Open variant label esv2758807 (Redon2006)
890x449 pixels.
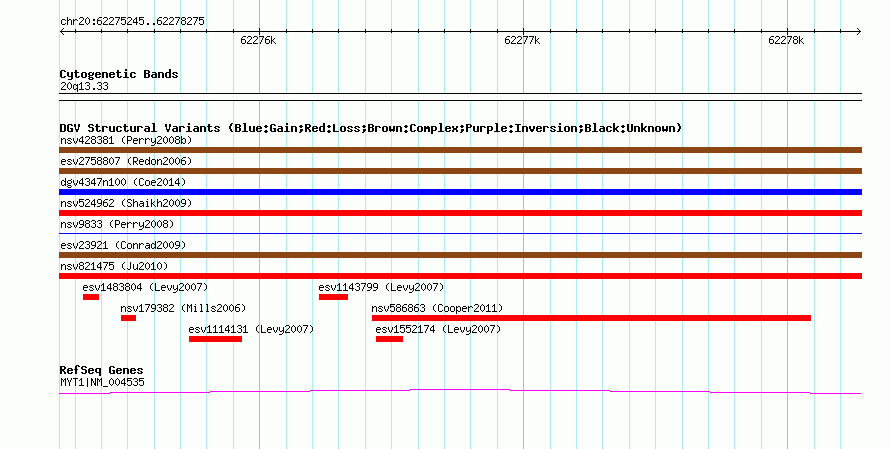coord(126,161)
